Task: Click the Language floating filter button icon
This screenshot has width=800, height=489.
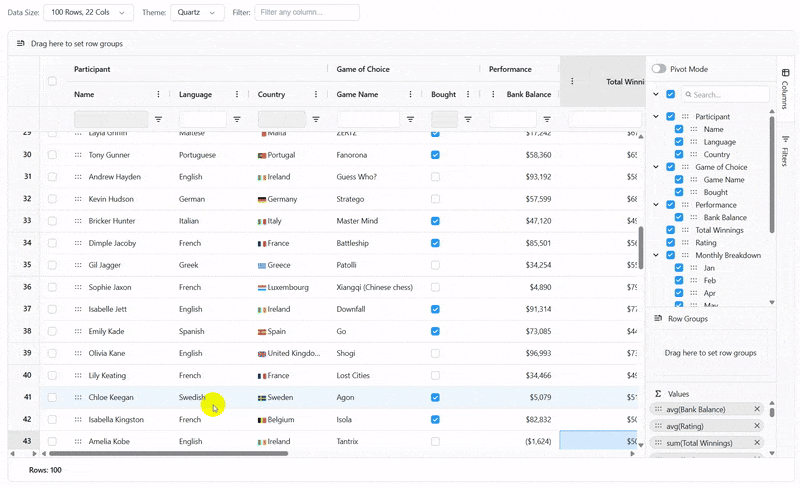Action: 237,119
